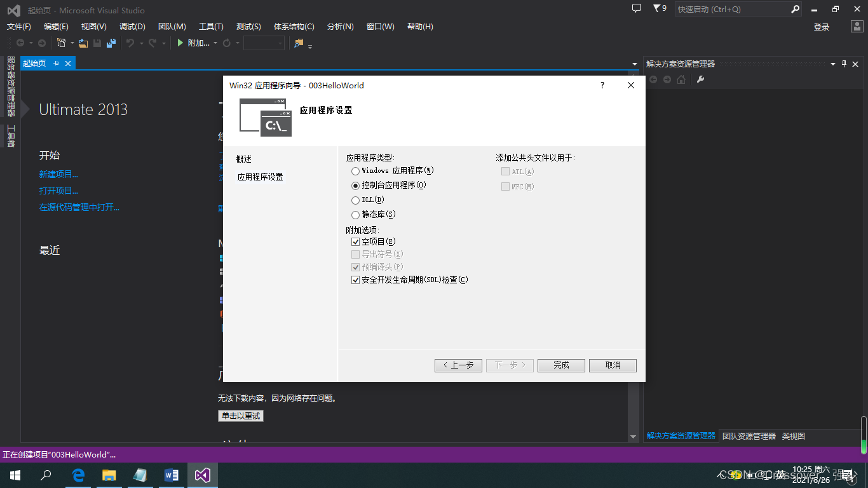The image size is (868, 488).
Task: Open the document tab list dropdown arrow
Action: pos(634,64)
